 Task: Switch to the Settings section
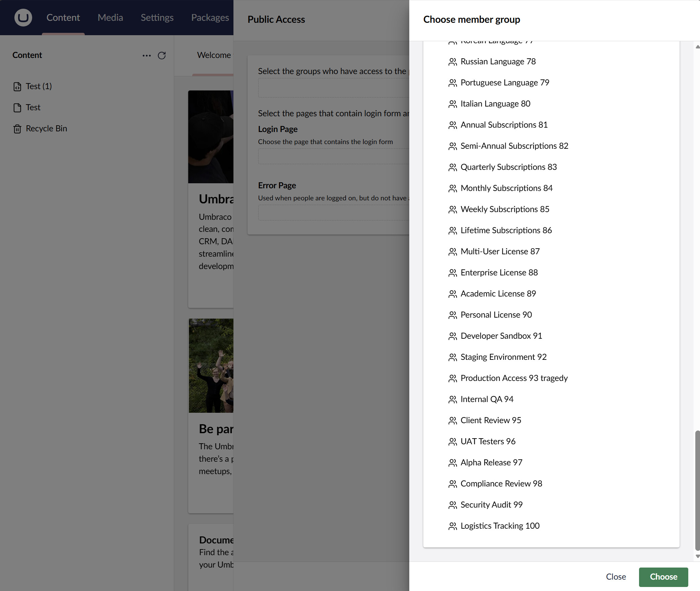click(157, 17)
